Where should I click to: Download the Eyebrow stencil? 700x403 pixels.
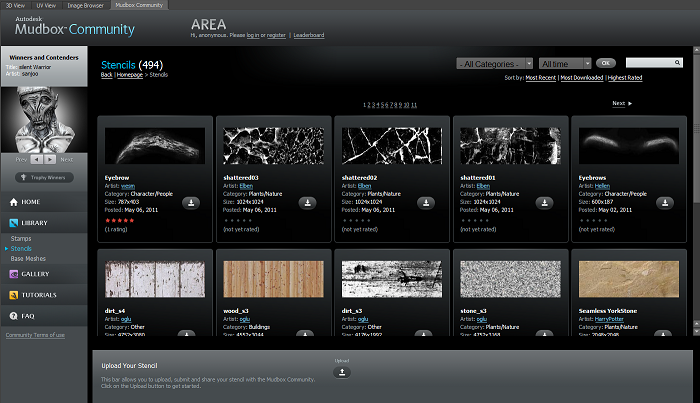point(190,202)
